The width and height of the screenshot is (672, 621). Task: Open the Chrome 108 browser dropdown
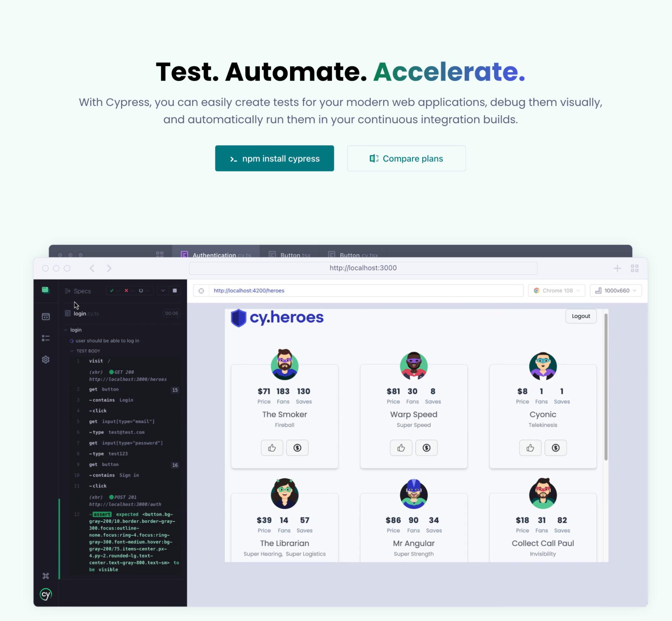[x=556, y=291]
